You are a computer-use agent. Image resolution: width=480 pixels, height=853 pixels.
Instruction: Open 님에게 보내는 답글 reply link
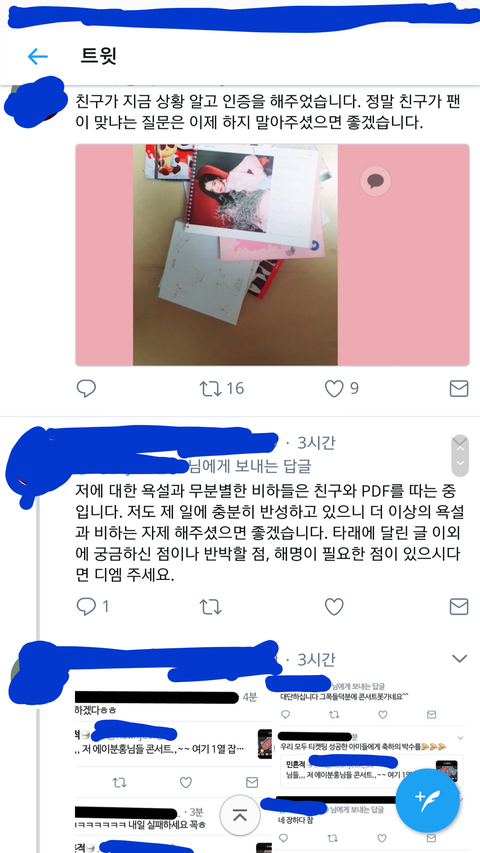[249, 466]
